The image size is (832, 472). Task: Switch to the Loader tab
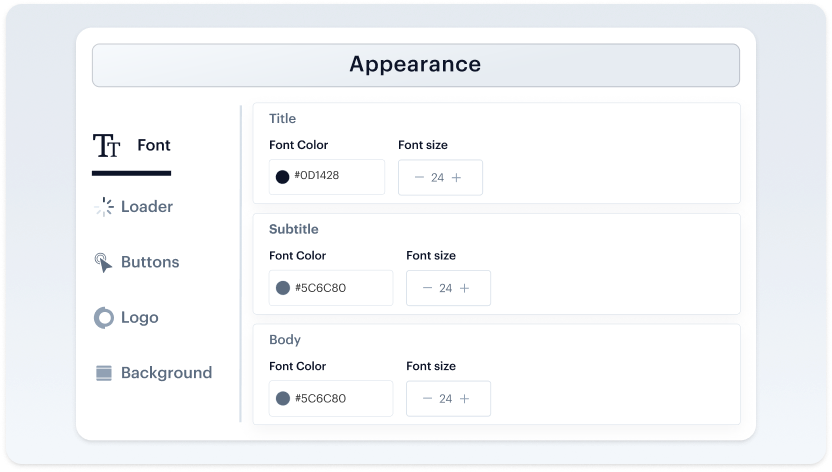pyautogui.click(x=134, y=207)
